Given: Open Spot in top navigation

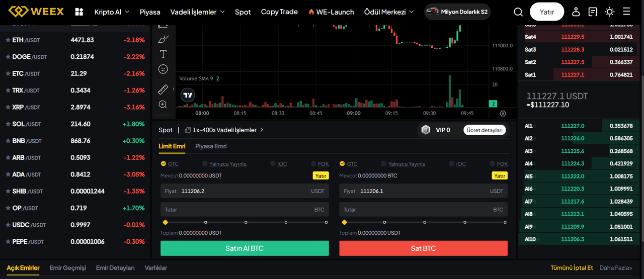Looking at the screenshot, I should coord(243,12).
